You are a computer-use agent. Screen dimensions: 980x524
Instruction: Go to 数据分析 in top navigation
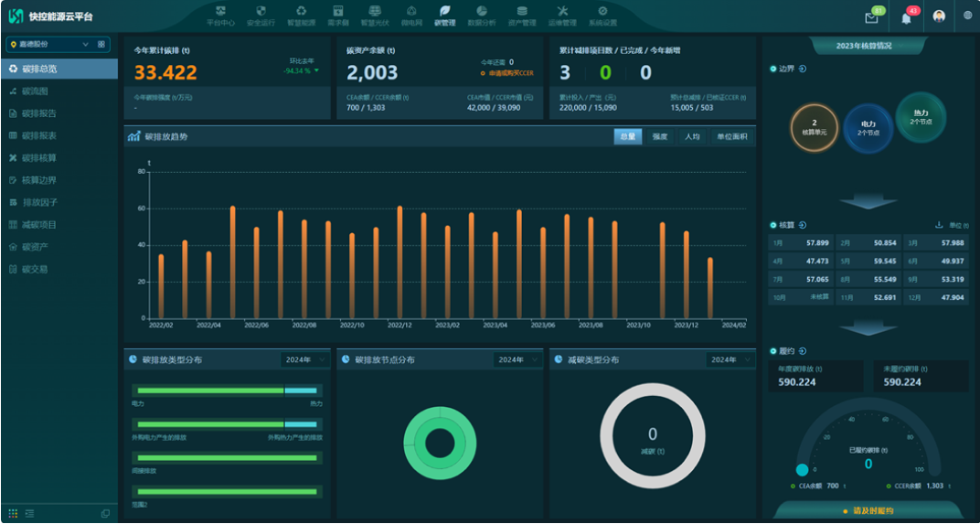481,16
